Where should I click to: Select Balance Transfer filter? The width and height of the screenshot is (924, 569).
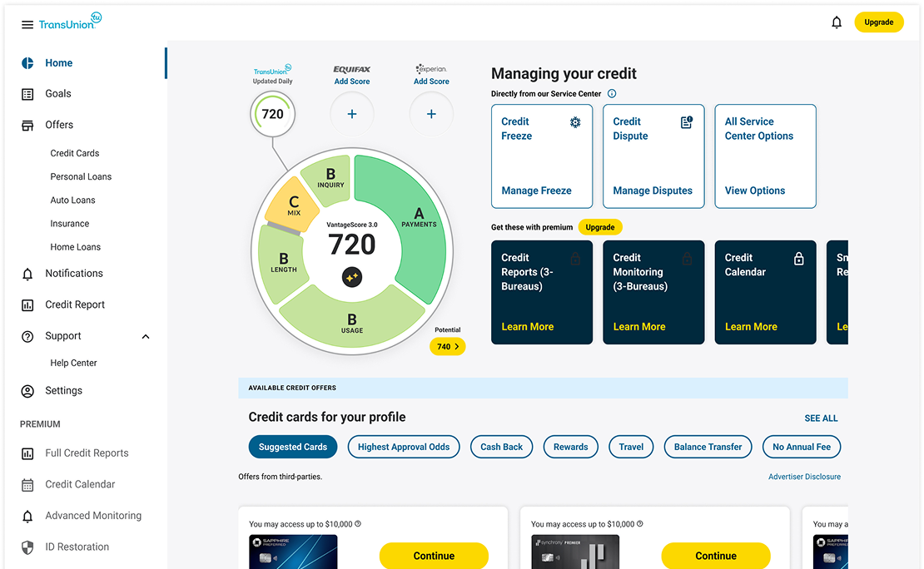click(x=708, y=447)
